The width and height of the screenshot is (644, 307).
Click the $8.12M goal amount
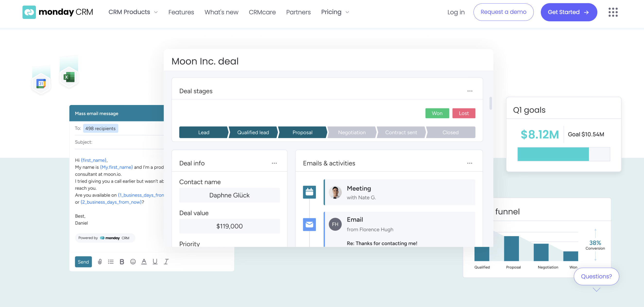point(540,134)
